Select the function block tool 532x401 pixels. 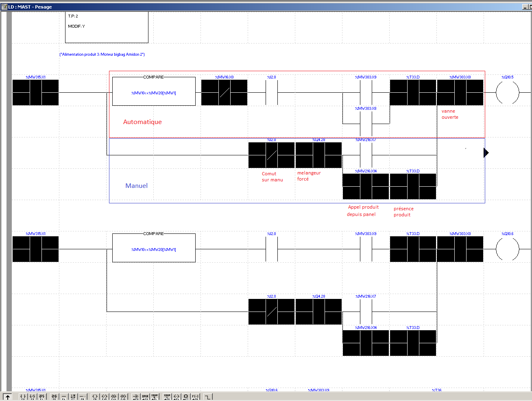point(185,397)
